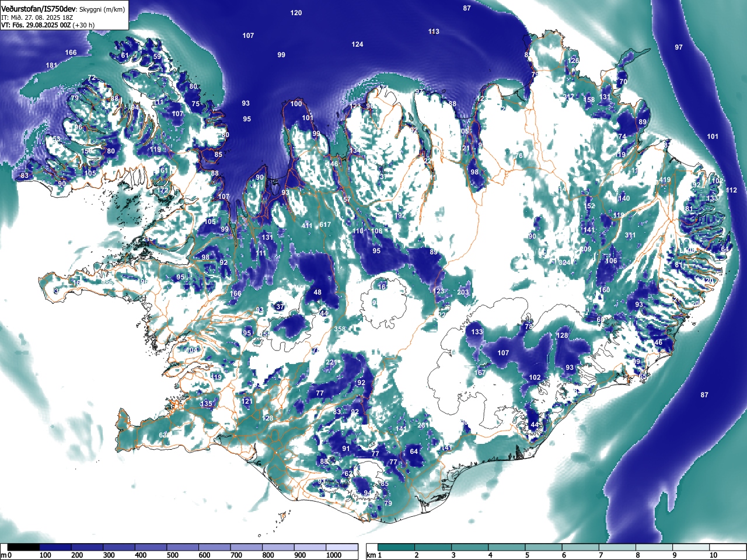Click the map value '203'
The image size is (747, 560).
point(463,293)
